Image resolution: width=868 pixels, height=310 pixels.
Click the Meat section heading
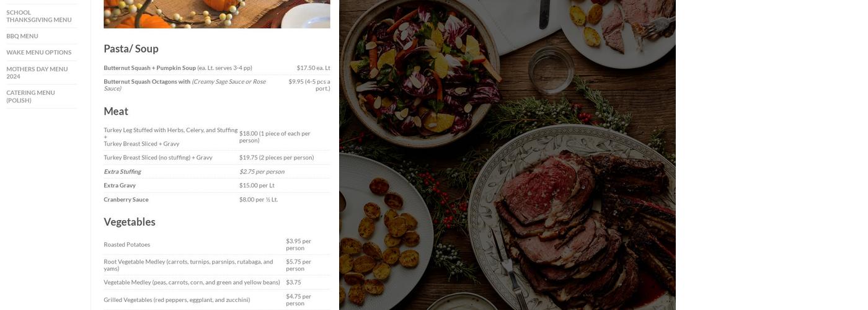click(116, 111)
